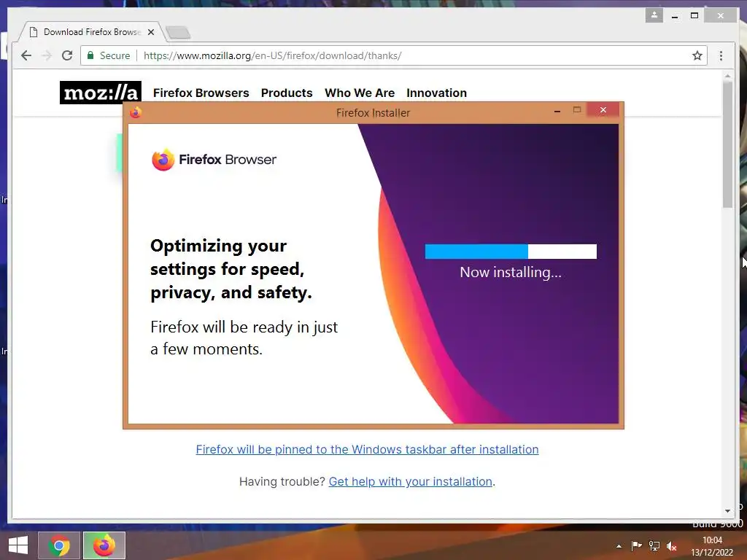Reload the page in Chrome
747x560 pixels.
click(x=67, y=55)
